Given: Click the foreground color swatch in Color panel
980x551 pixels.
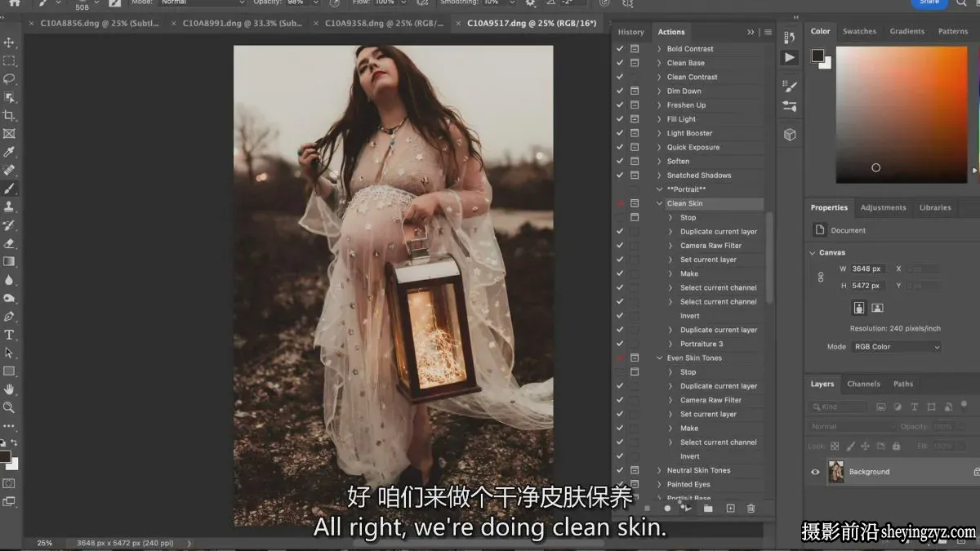Looking at the screenshot, I should click(x=817, y=56).
